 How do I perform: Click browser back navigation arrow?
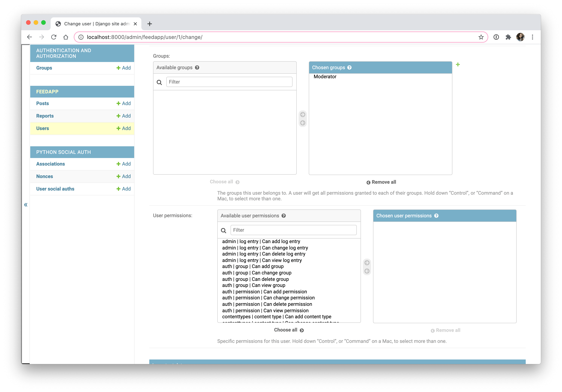(29, 37)
